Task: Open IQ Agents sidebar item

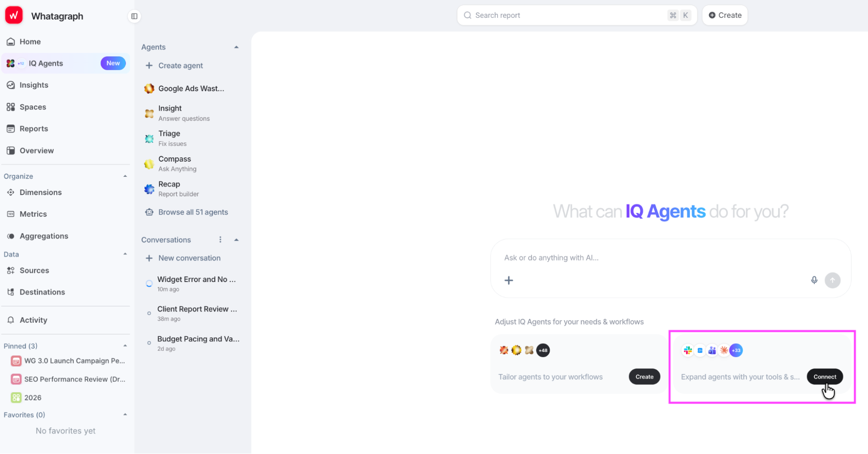Action: [66, 63]
